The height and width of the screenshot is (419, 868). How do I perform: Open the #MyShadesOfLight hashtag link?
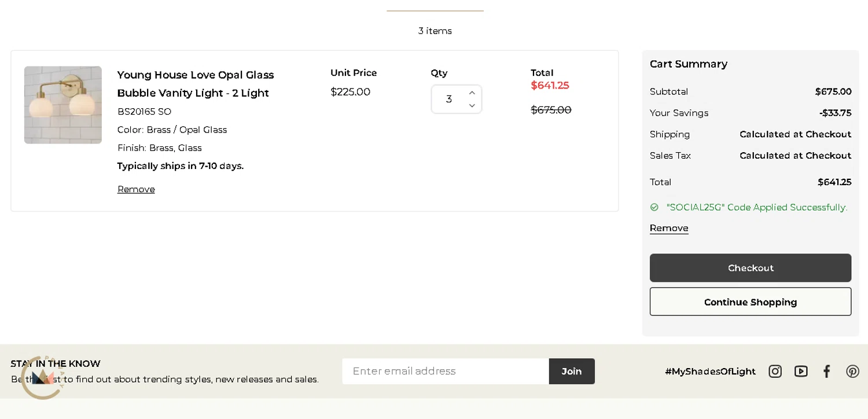click(x=710, y=372)
